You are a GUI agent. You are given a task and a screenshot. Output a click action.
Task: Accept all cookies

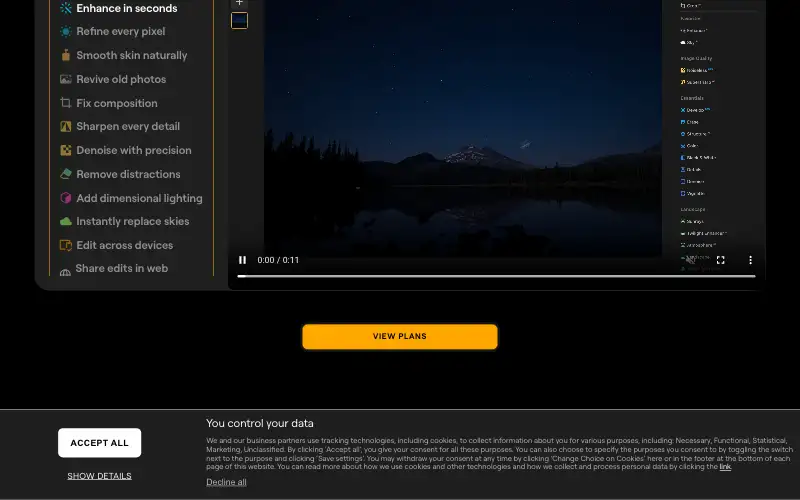99,443
